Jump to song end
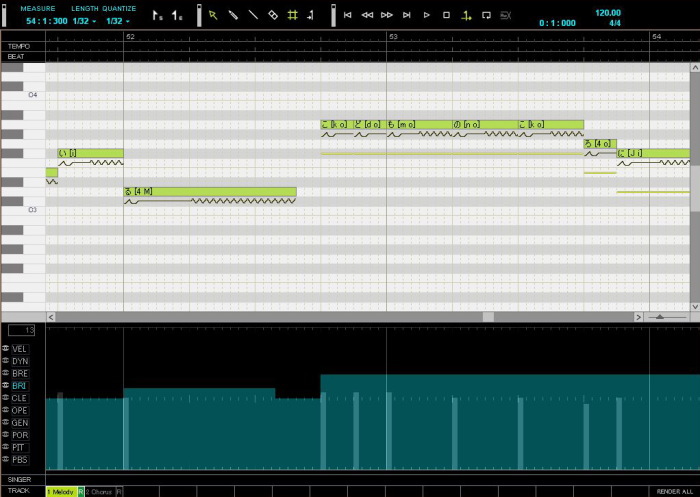 tap(407, 15)
